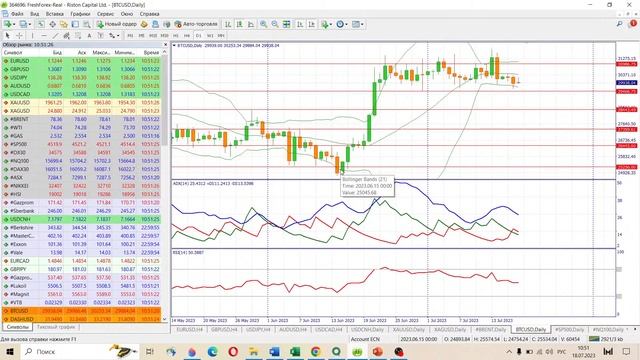Open the Вставка menu
This screenshot has width=640, height=360.
[55, 14]
